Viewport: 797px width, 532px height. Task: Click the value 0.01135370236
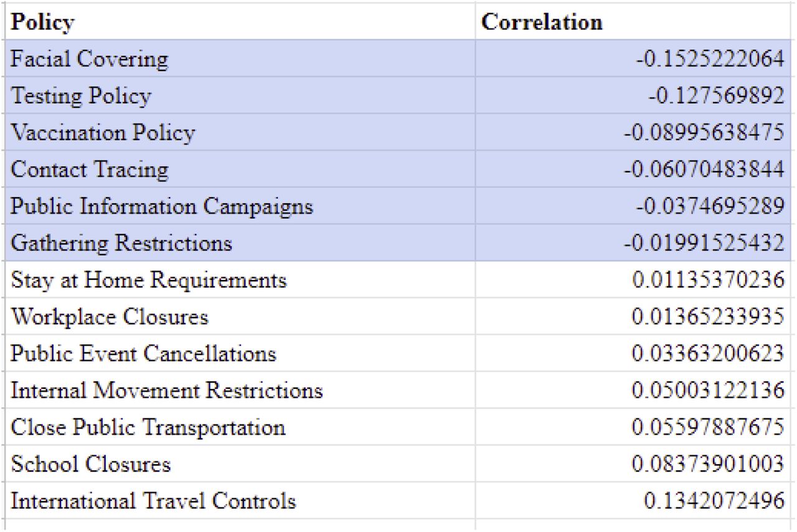pos(708,280)
